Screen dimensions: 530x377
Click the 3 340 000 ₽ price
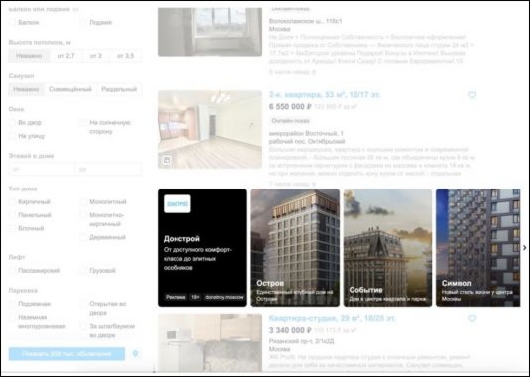(x=290, y=330)
